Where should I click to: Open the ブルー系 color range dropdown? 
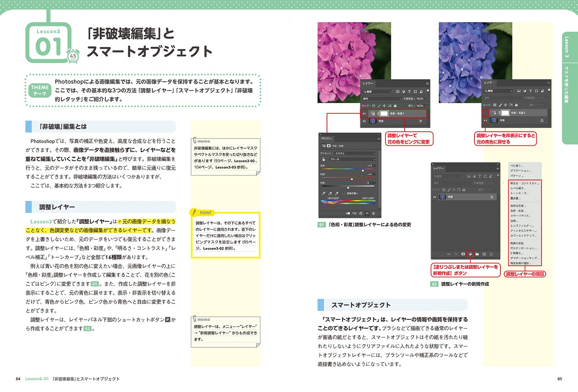pos(352,160)
